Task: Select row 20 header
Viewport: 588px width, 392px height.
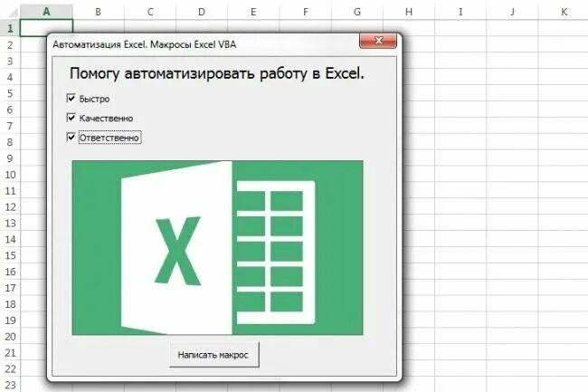Action: point(10,336)
